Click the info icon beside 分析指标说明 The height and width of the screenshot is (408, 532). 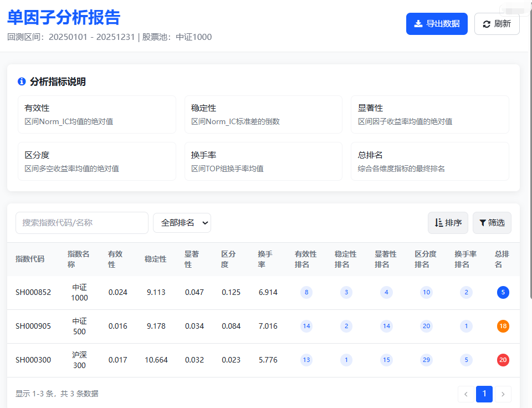[22, 81]
